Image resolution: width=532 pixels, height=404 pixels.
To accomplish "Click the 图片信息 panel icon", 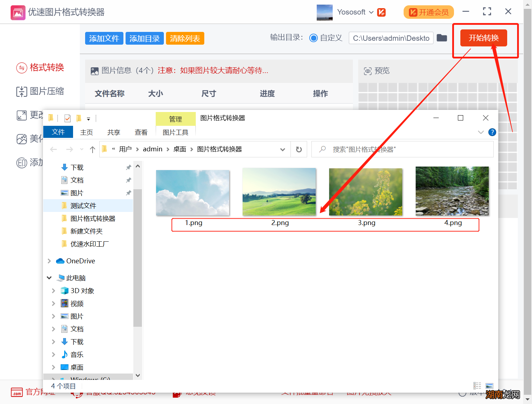I will click(95, 71).
